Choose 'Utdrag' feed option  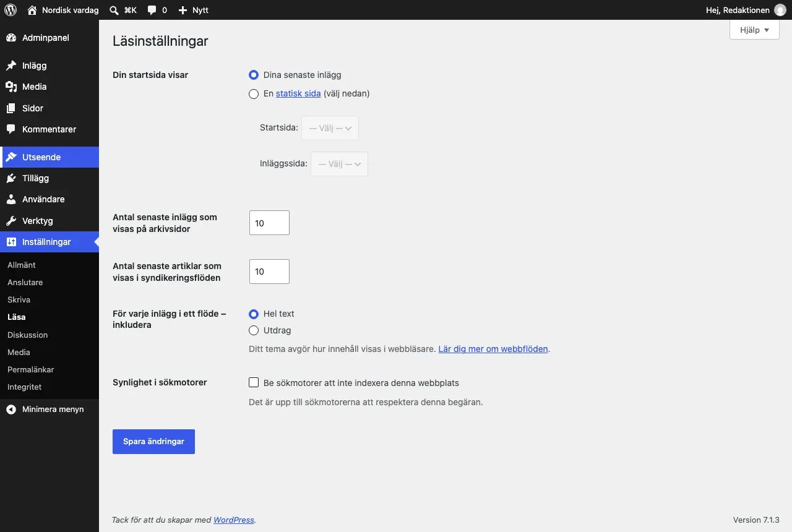[x=254, y=330]
